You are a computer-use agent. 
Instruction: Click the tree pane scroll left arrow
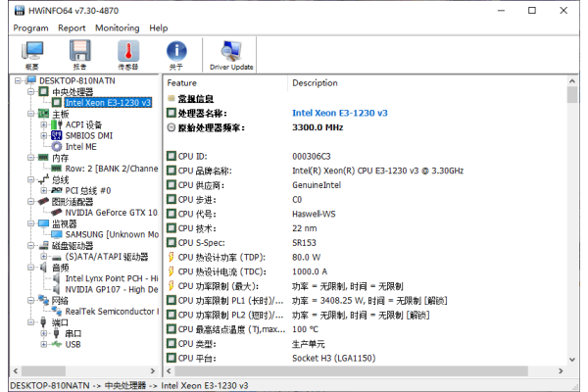(16, 371)
